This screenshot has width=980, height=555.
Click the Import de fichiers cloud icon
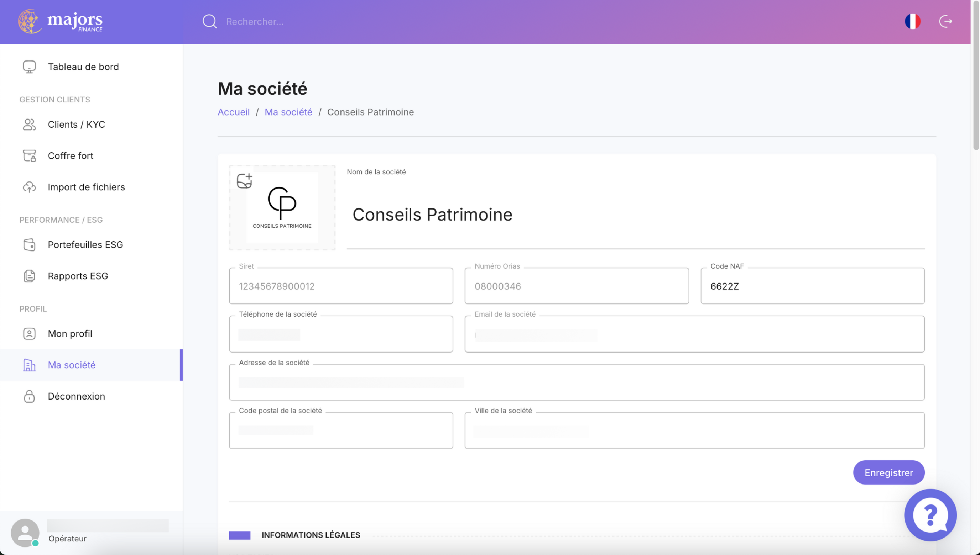(29, 187)
